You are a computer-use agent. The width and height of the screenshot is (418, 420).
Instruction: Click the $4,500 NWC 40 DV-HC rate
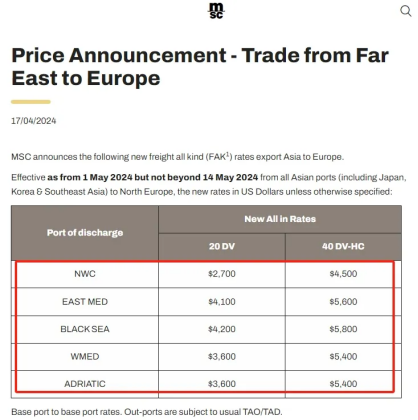pos(343,274)
